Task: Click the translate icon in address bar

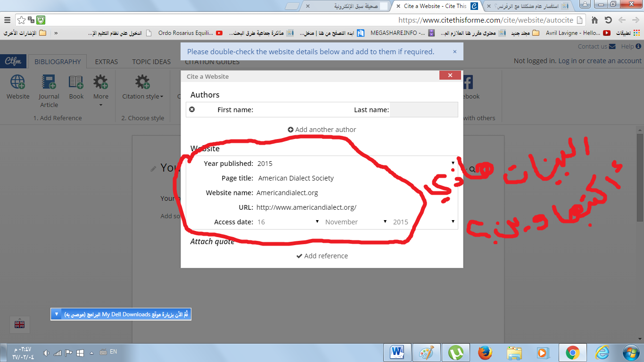Action: coord(31,20)
